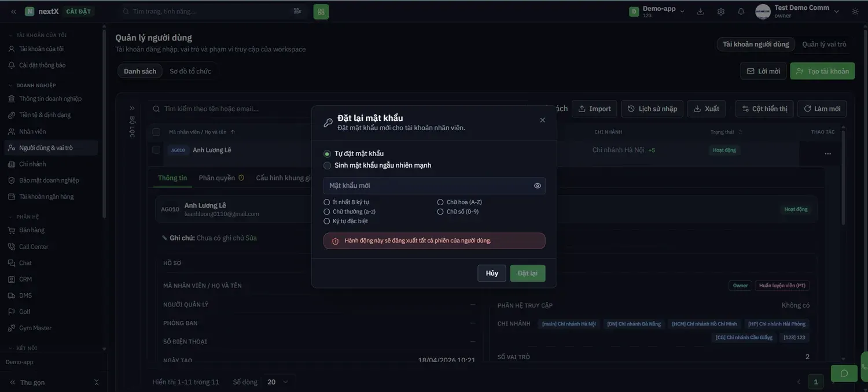
Task: Click the Hủy button
Action: coord(492,273)
